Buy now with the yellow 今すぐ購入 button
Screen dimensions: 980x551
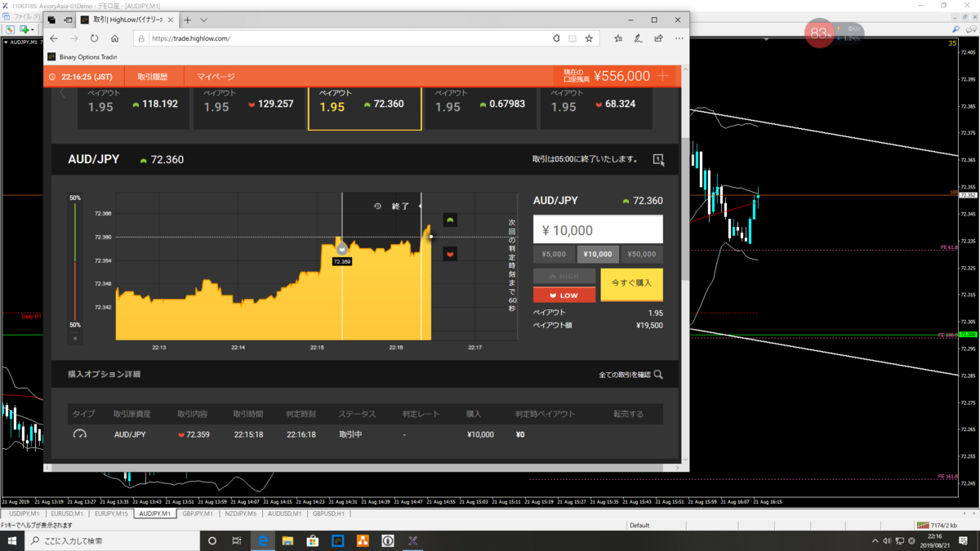pos(631,284)
